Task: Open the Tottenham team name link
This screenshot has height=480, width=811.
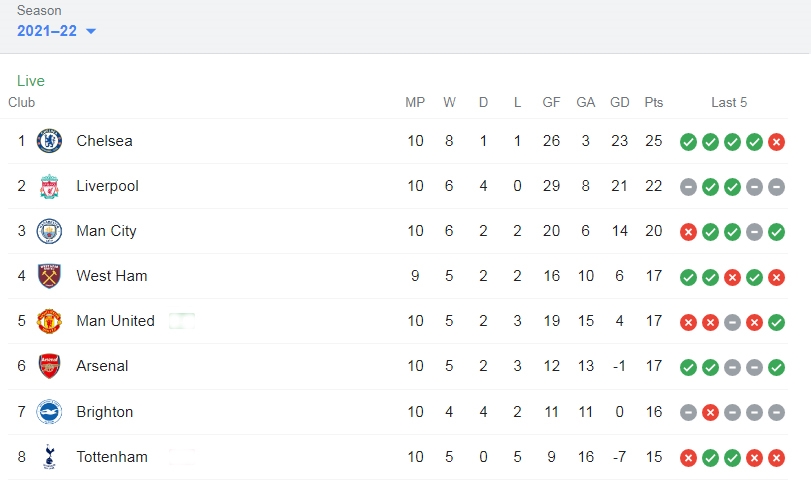Action: coord(112,457)
